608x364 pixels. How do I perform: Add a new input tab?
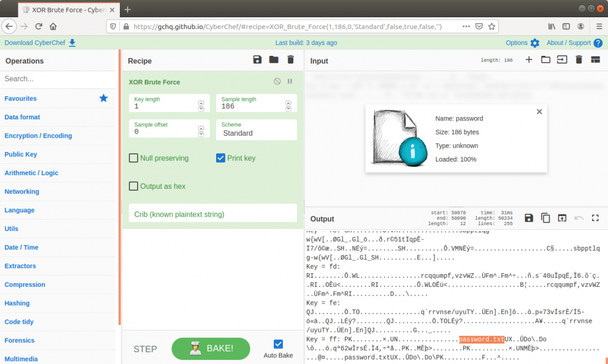coord(529,60)
